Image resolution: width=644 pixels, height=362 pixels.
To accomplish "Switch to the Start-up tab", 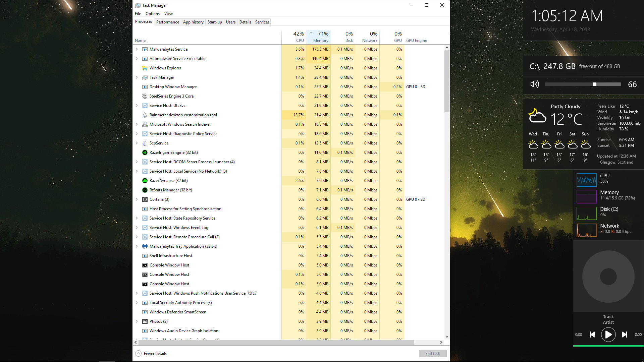I will point(215,22).
